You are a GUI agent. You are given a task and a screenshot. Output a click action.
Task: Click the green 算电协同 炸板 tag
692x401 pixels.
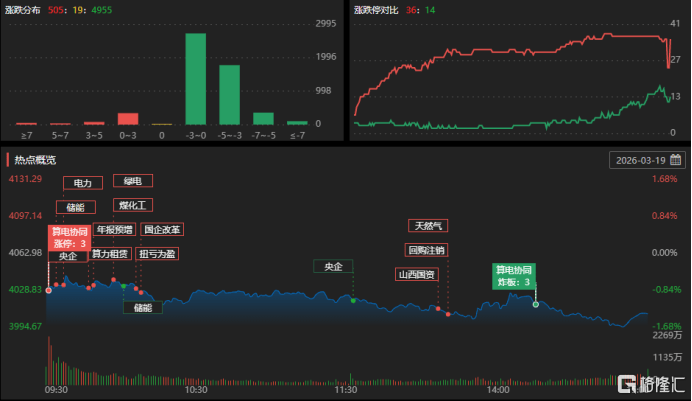513,276
